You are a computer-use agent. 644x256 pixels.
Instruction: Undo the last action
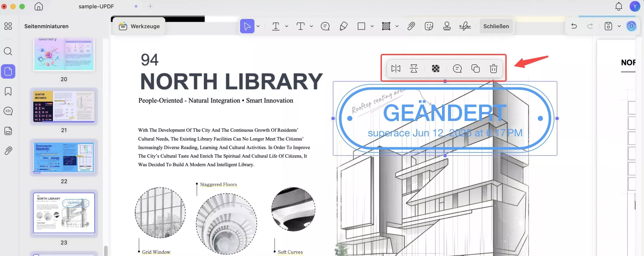[574, 26]
